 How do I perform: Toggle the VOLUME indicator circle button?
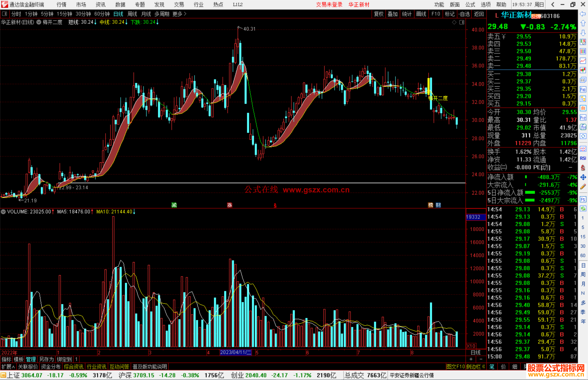tap(3, 212)
